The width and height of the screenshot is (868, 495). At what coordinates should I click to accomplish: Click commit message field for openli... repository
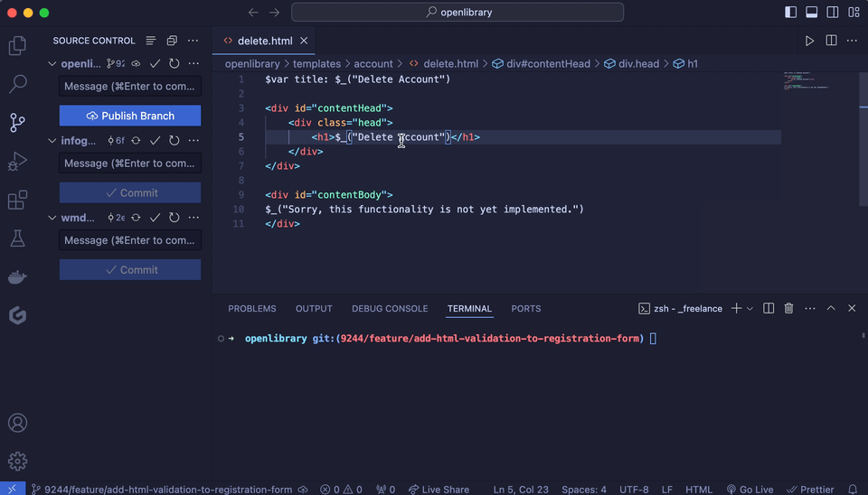tap(130, 87)
